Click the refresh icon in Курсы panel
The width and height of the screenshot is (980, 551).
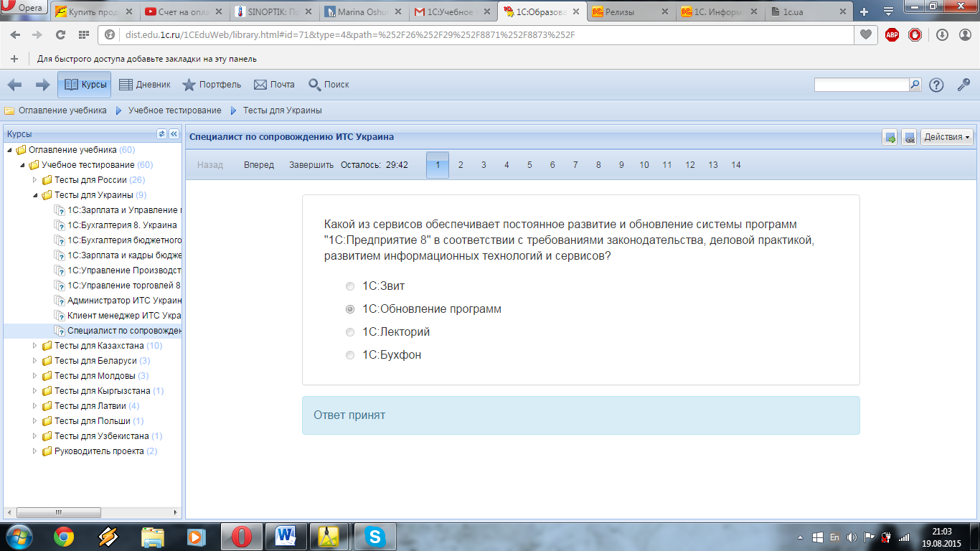tap(161, 134)
